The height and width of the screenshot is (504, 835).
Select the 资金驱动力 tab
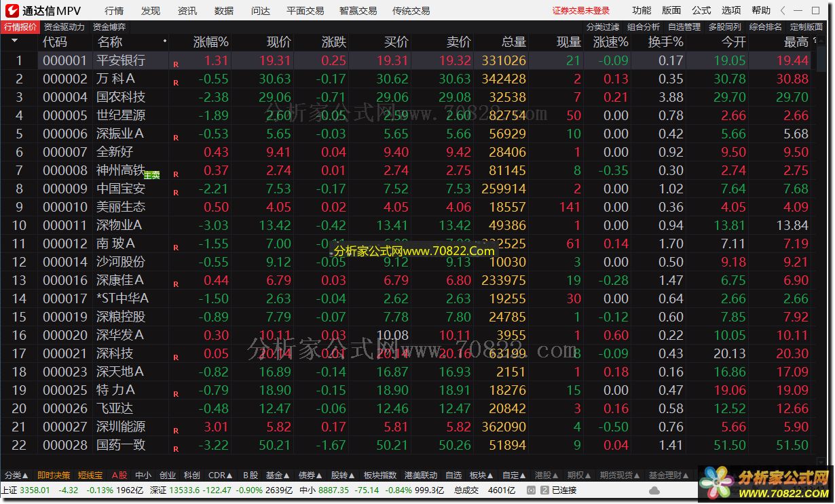tap(64, 27)
